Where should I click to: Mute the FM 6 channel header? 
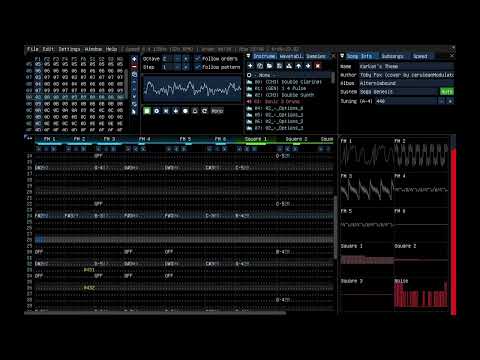220,139
